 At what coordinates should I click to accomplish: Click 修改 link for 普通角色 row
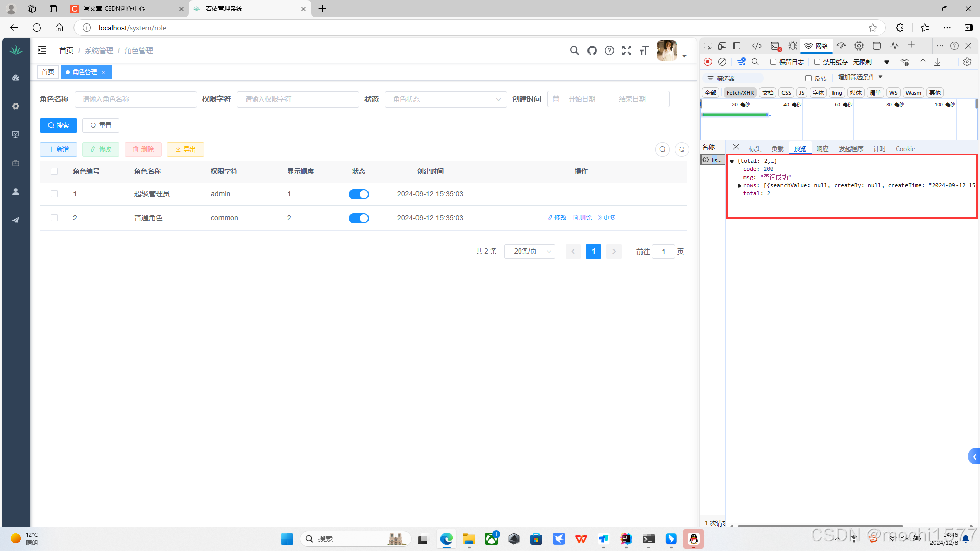click(x=557, y=218)
